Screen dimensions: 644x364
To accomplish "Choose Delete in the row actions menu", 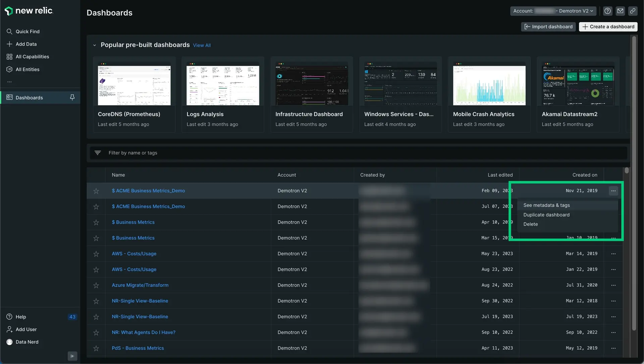I will coord(531,224).
